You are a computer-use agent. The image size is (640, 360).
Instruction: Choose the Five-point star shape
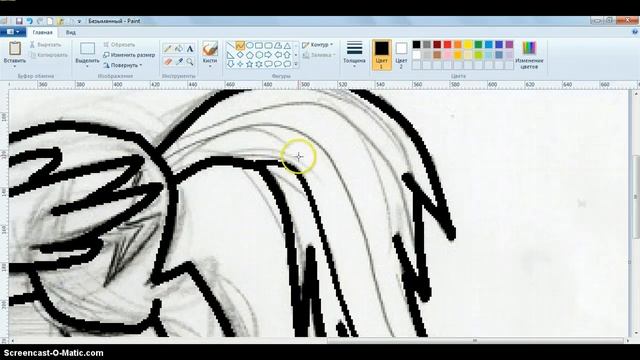pos(249,64)
